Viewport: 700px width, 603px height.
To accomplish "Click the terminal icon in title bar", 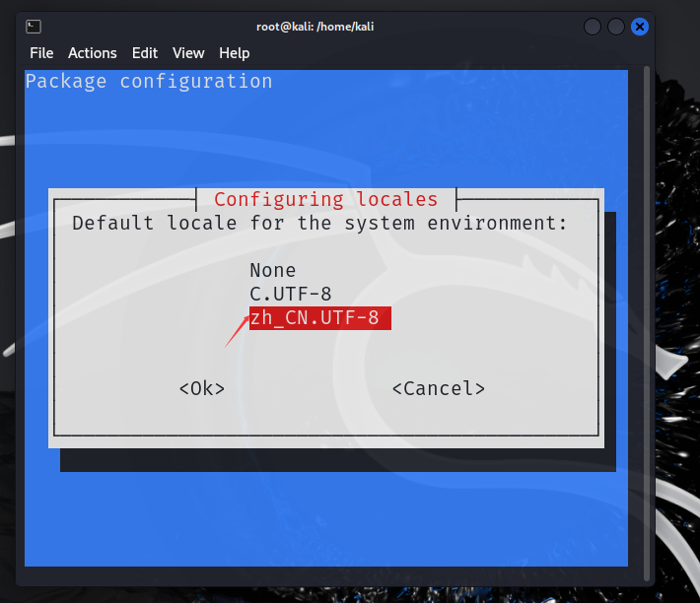I will [34, 27].
